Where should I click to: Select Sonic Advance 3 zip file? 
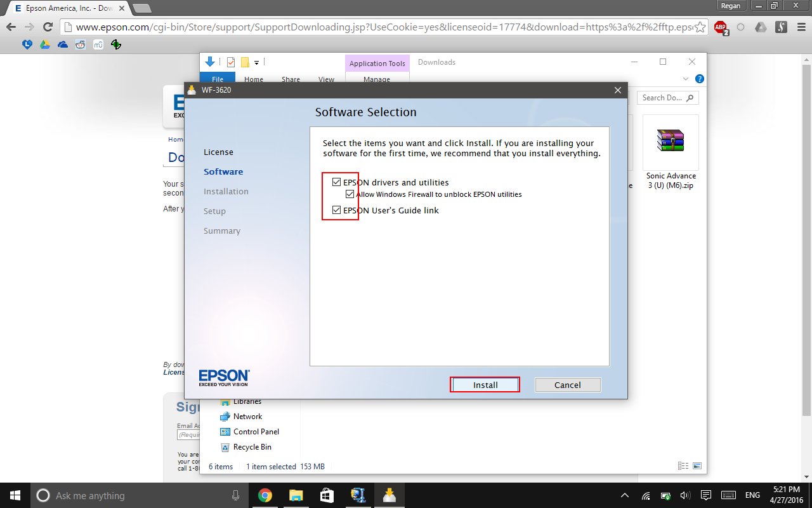click(x=671, y=152)
